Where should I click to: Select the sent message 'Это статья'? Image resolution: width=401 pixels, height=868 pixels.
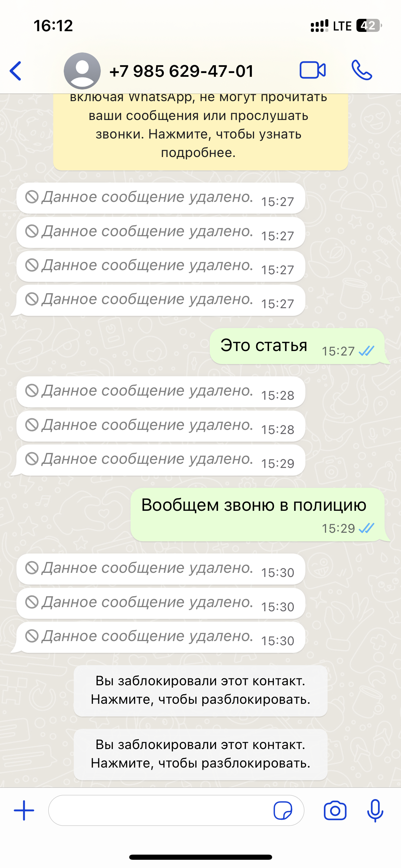click(x=297, y=346)
